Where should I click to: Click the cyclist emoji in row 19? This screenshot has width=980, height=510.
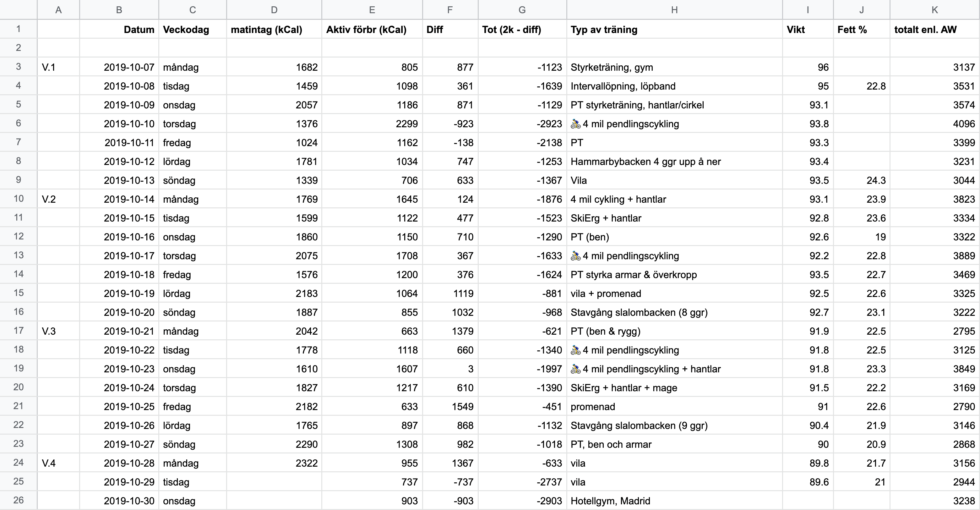point(576,369)
